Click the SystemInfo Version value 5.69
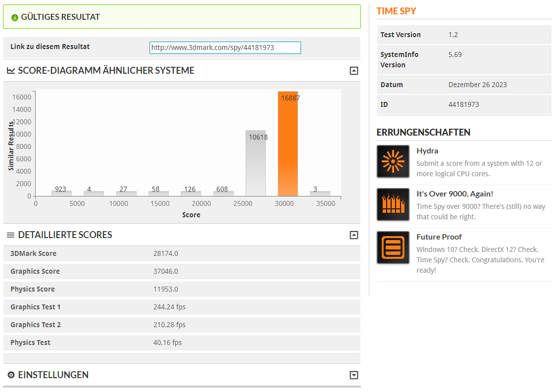The width and height of the screenshot is (553, 392). [x=454, y=54]
